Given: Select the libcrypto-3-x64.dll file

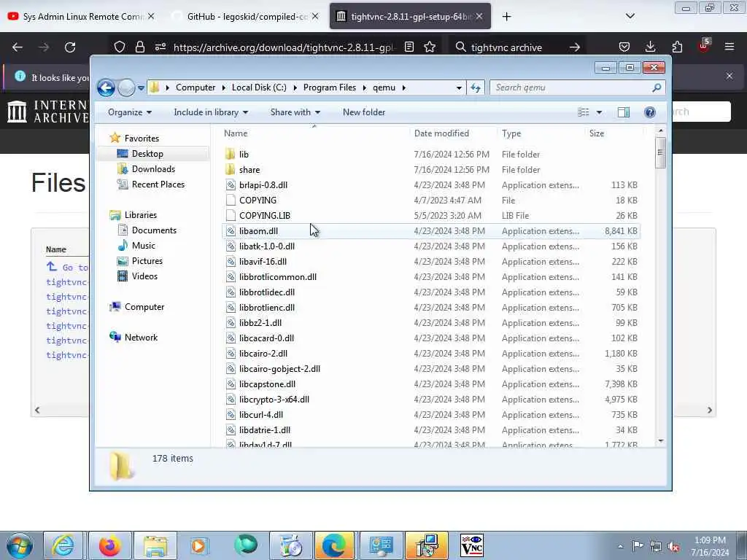Looking at the screenshot, I should coord(274,400).
